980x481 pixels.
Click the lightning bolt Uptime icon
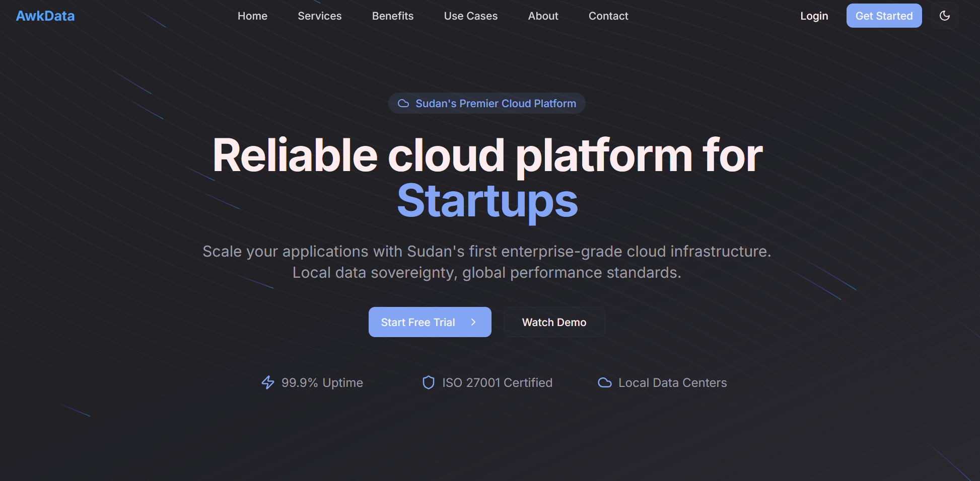pyautogui.click(x=268, y=382)
